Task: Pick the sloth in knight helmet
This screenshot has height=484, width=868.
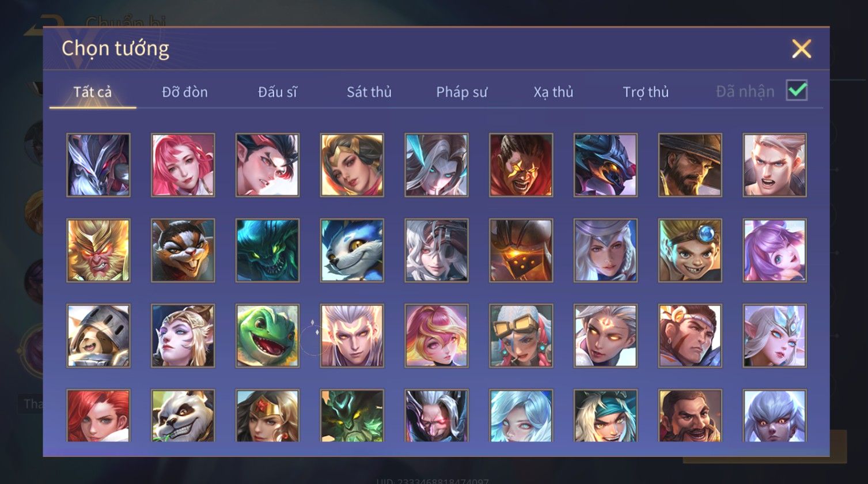Action: point(98,336)
